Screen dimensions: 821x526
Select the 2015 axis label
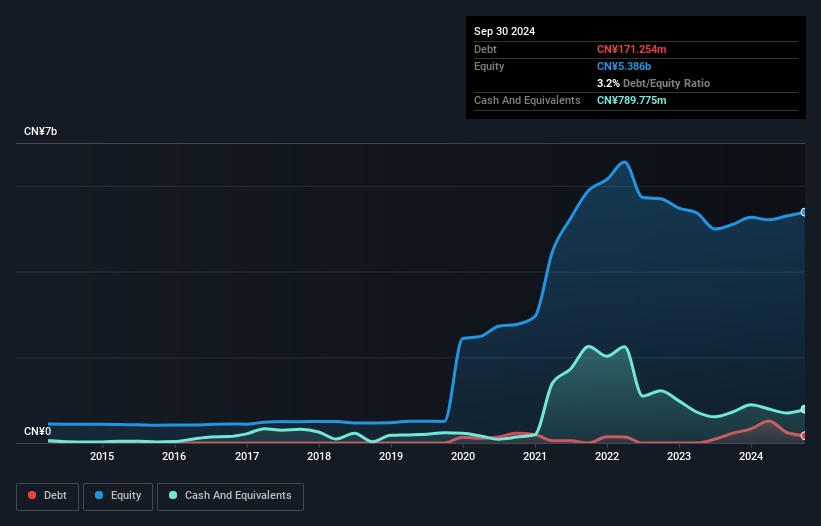point(102,456)
